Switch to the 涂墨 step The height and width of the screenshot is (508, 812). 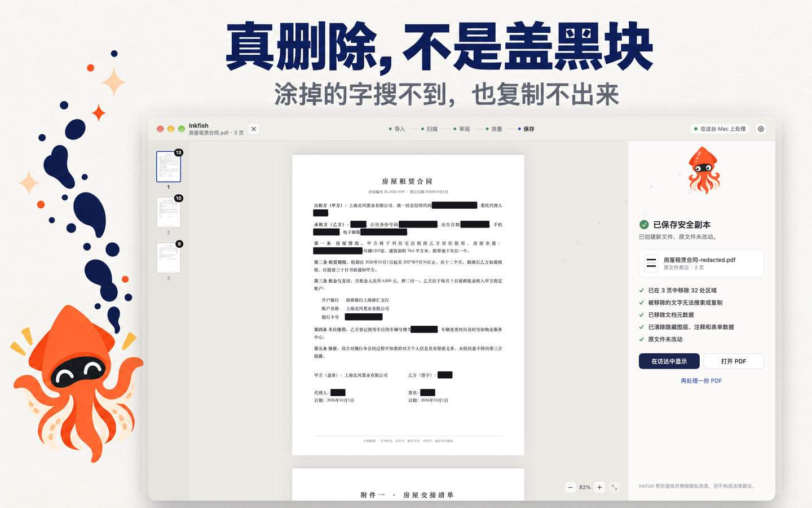(x=493, y=129)
